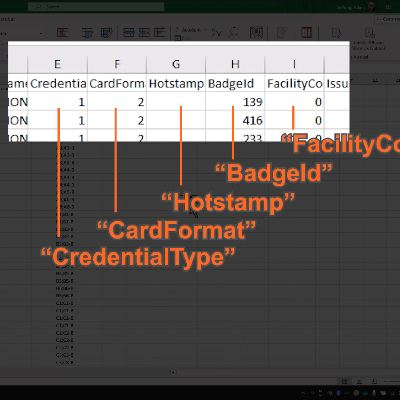Open Sort & Filter icon
This screenshot has width=400, height=400.
217,33
